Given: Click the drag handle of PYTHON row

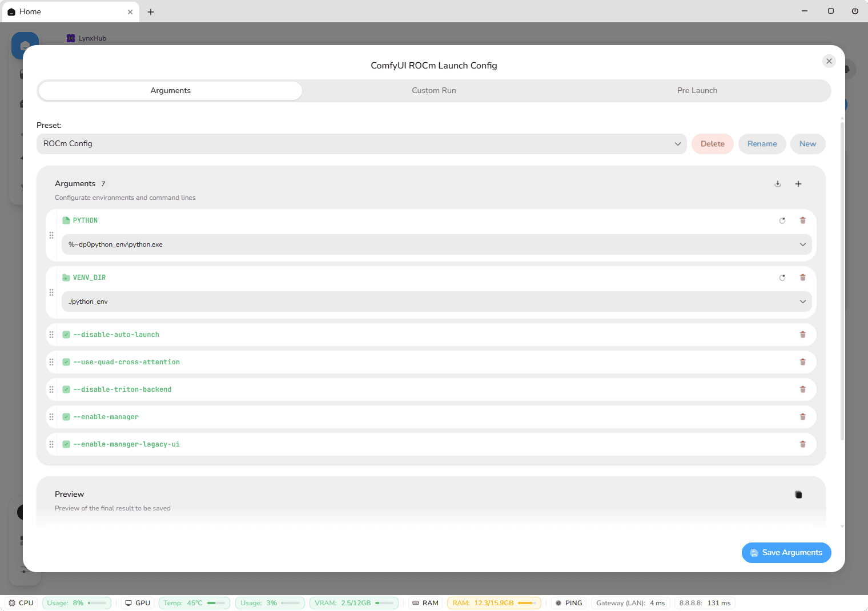Looking at the screenshot, I should (x=51, y=235).
